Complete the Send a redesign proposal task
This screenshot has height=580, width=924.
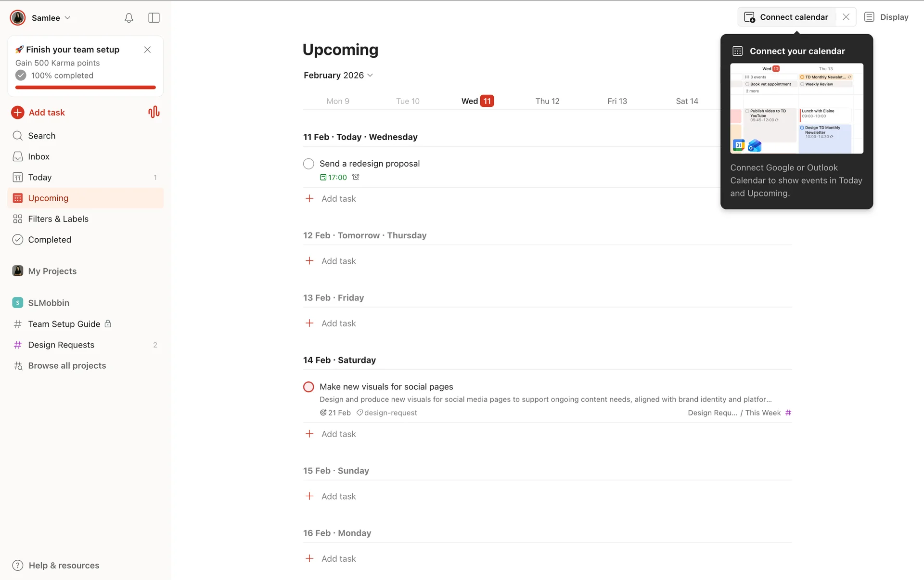click(308, 164)
